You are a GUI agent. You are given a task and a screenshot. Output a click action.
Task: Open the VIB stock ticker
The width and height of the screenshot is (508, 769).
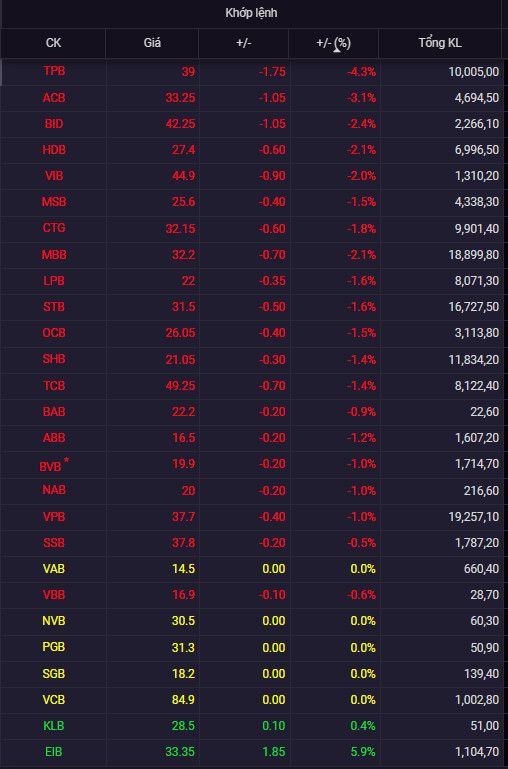(x=54, y=176)
